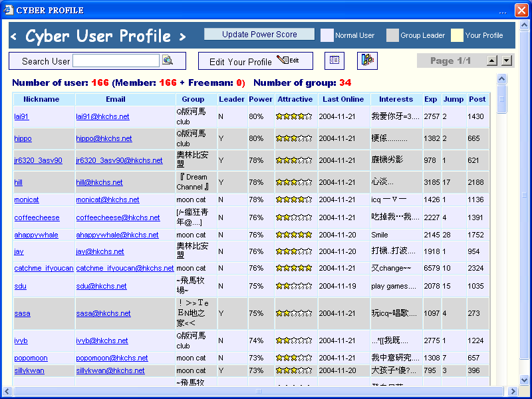
Task: Click sillykwan@hkchs.net email link
Action: pos(110,370)
